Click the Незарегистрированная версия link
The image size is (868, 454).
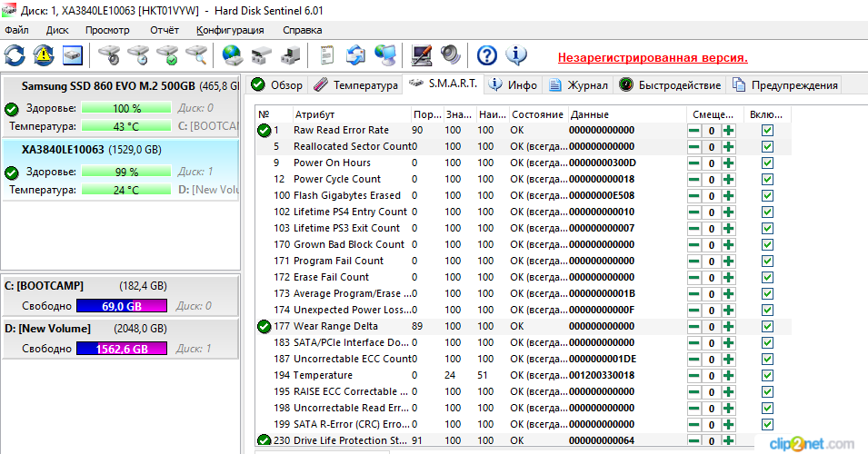click(x=653, y=57)
